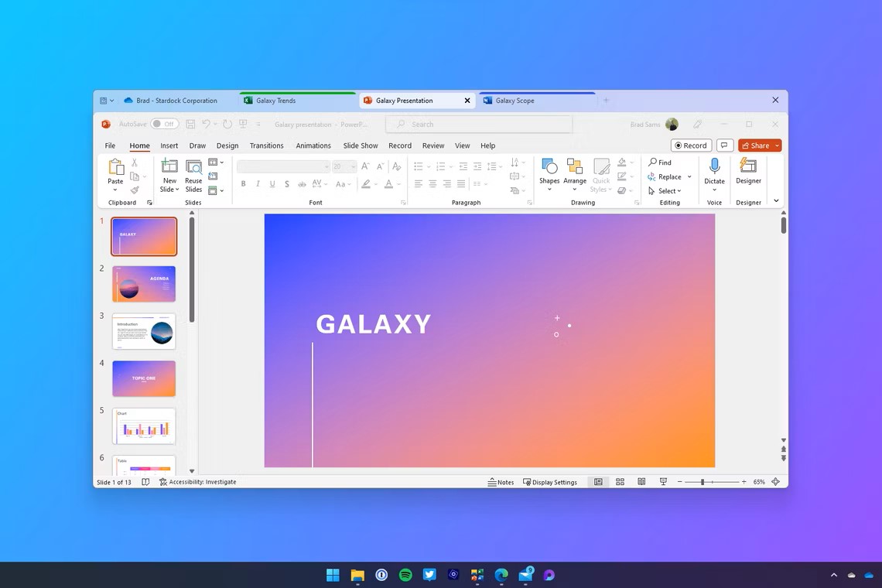Click the Arrange icon
This screenshot has height=588, width=882.
pyautogui.click(x=575, y=166)
